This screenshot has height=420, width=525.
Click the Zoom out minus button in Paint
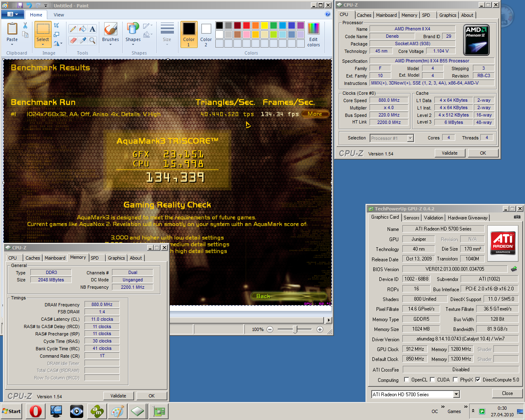point(270,329)
